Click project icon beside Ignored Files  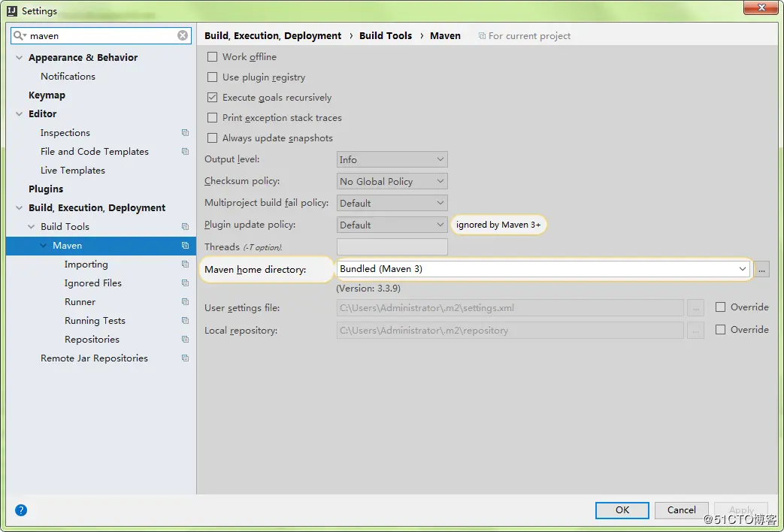point(186,283)
